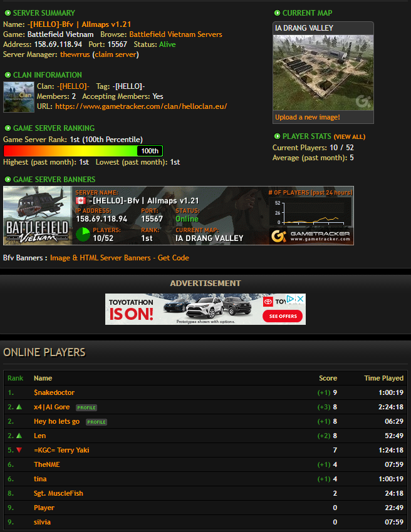Click the Current Map green arrow icon

(277, 13)
